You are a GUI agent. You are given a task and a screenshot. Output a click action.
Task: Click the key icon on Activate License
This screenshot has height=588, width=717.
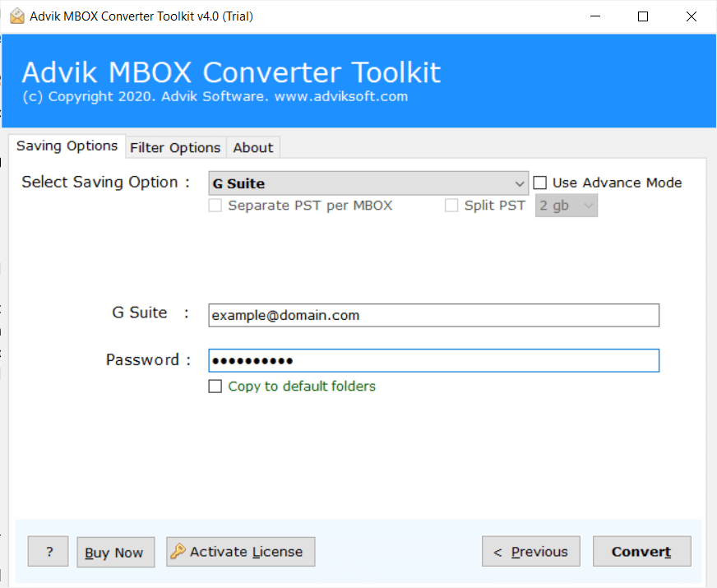(x=178, y=551)
